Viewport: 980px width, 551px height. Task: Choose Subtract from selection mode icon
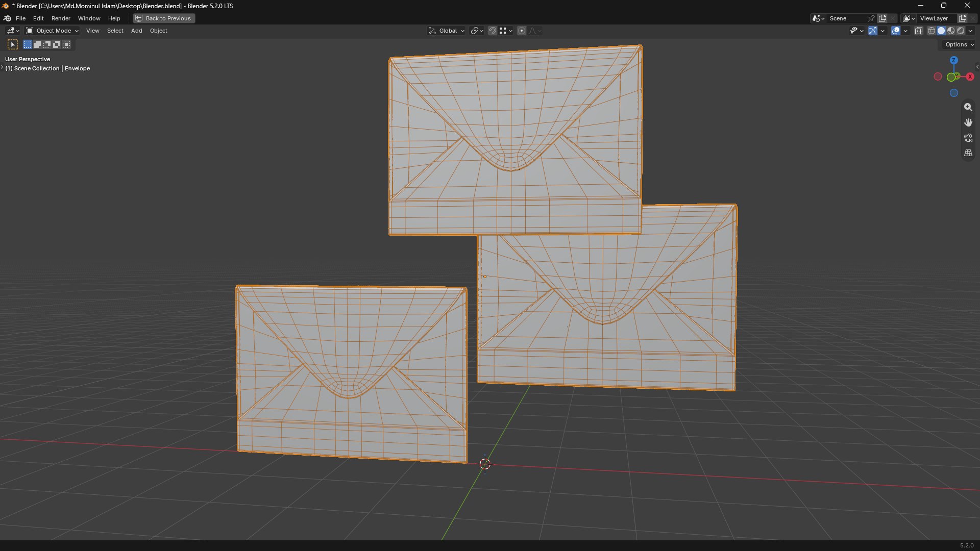[47, 44]
